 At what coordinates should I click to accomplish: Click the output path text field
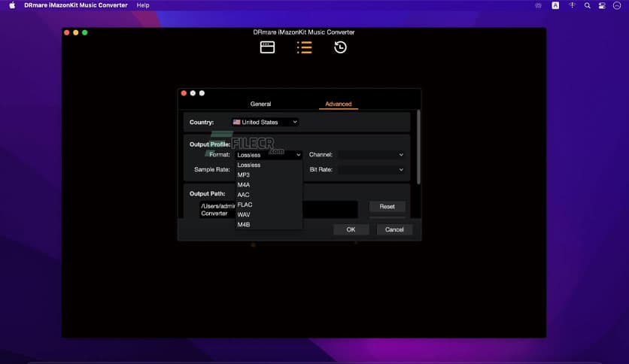[278, 209]
